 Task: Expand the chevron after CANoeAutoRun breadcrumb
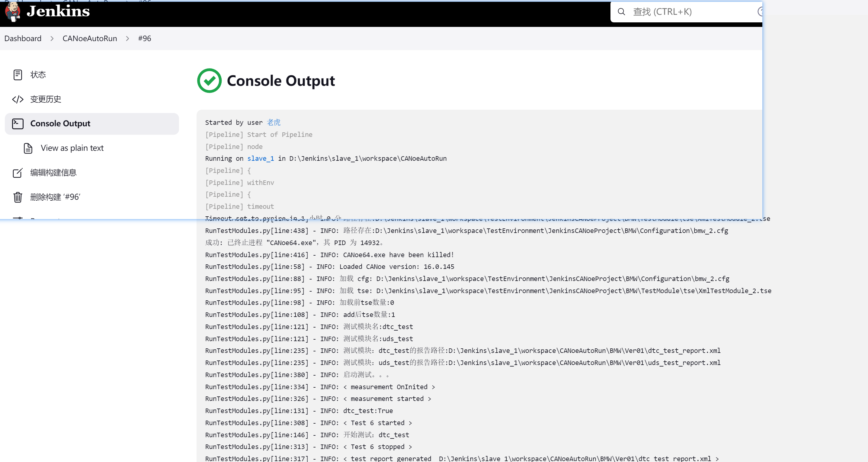(127, 38)
